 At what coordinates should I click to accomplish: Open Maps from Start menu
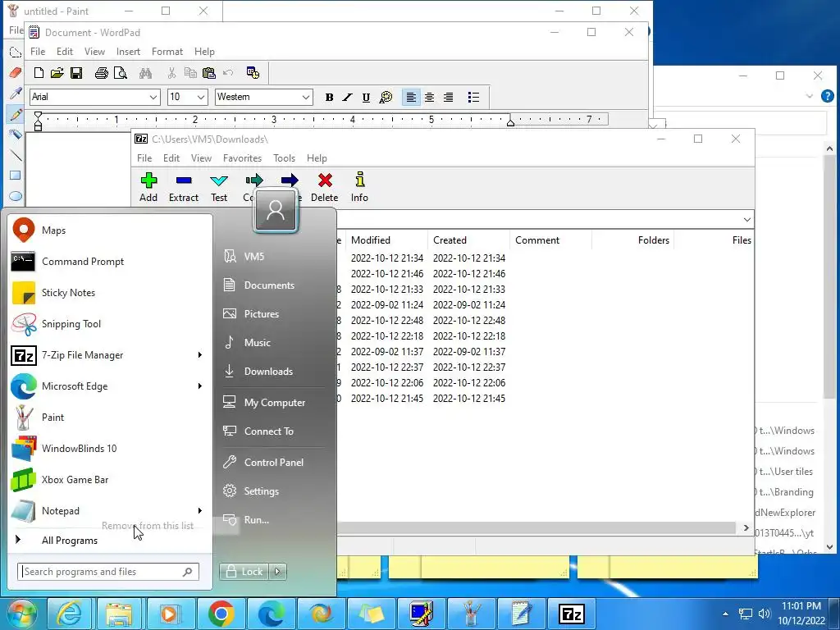tap(111, 231)
